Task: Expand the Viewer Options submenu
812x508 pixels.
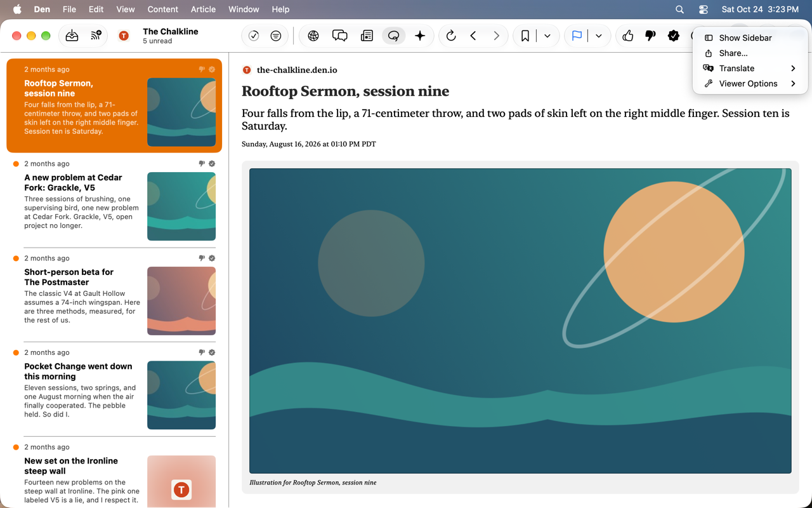Action: pos(750,84)
